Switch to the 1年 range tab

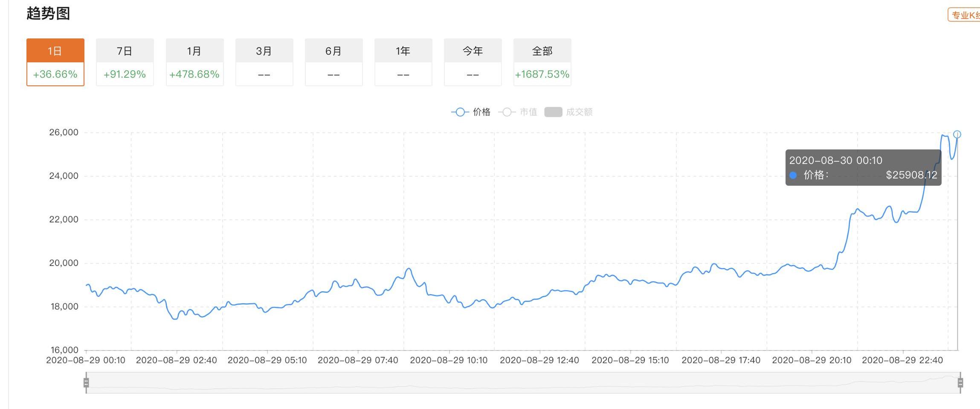coord(403,51)
